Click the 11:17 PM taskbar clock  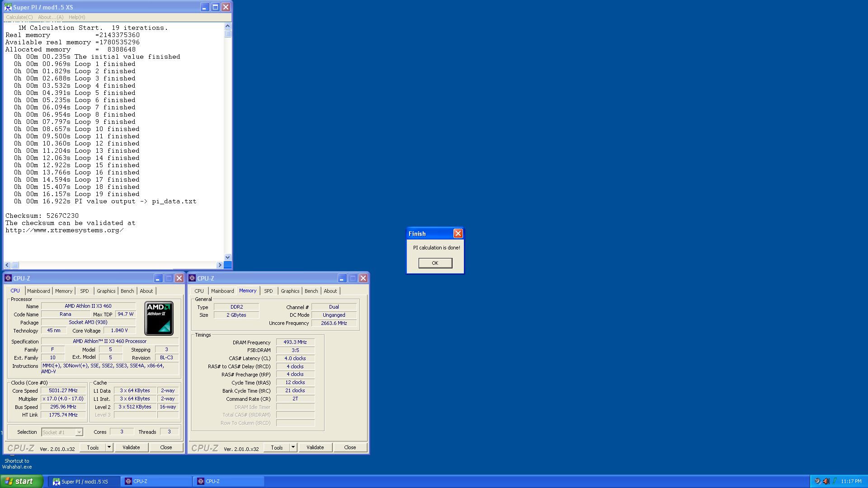pyautogui.click(x=851, y=482)
